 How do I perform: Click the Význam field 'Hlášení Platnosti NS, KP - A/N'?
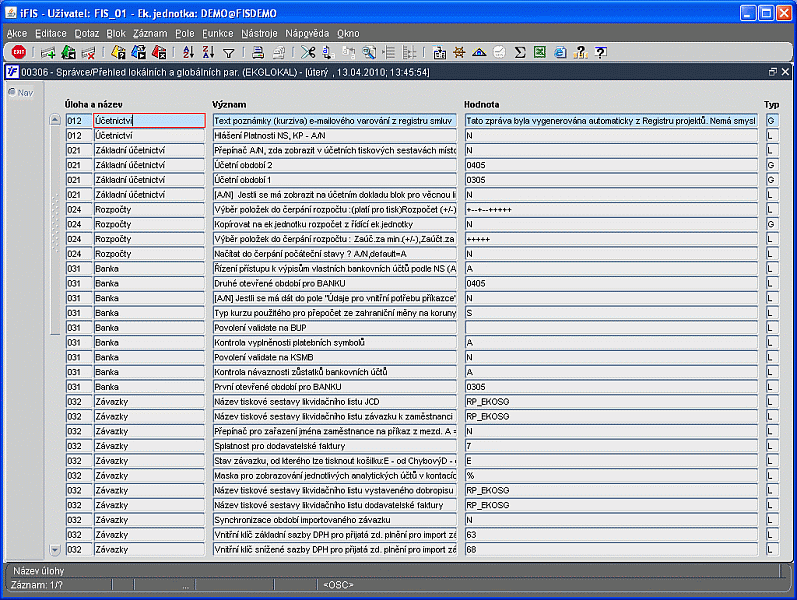click(334, 135)
